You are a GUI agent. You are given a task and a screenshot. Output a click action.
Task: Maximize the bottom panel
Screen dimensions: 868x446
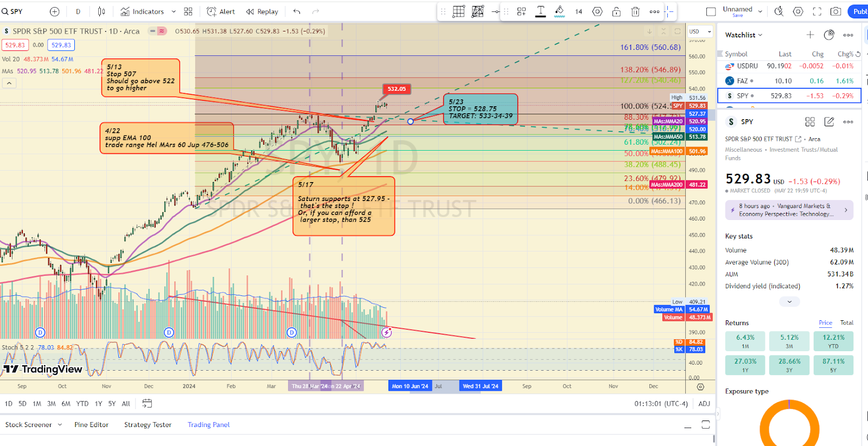click(706, 424)
